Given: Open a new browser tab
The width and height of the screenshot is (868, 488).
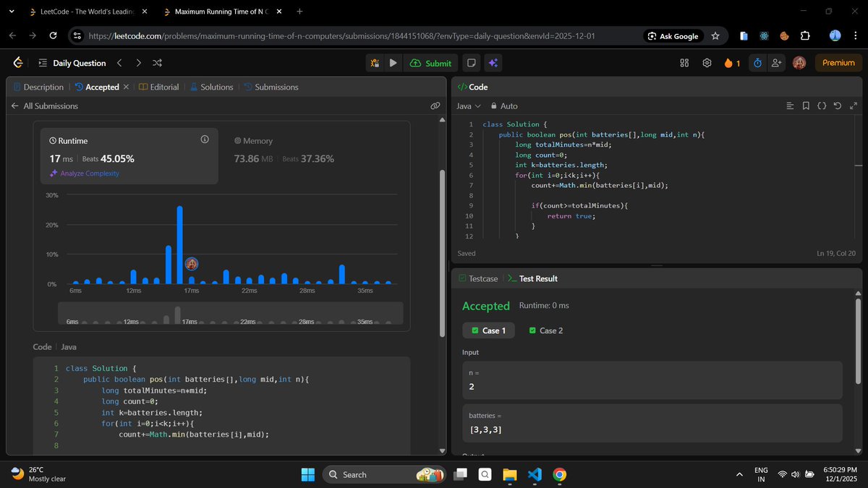Looking at the screenshot, I should [x=299, y=12].
